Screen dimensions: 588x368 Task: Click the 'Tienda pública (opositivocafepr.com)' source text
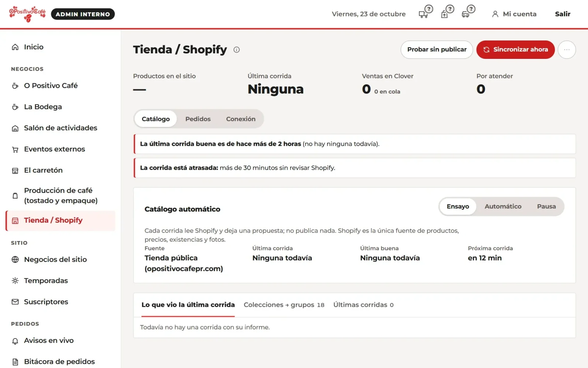click(x=184, y=263)
